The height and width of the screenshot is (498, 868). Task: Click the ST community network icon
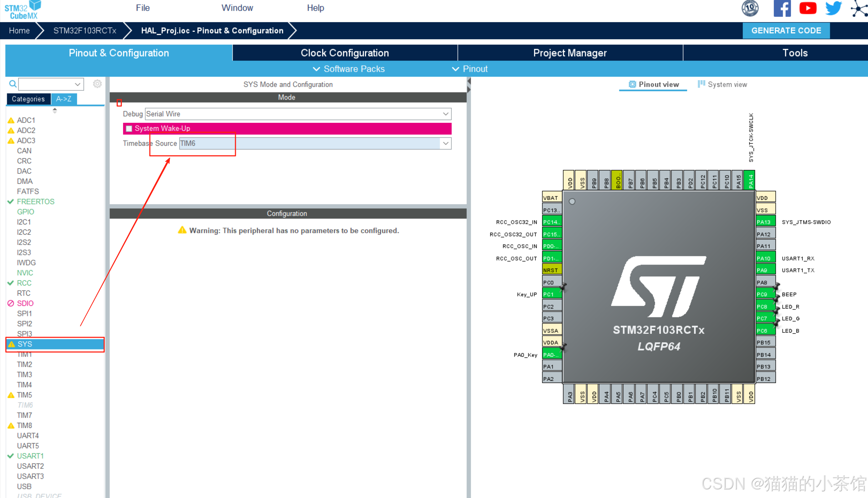pyautogui.click(x=859, y=8)
